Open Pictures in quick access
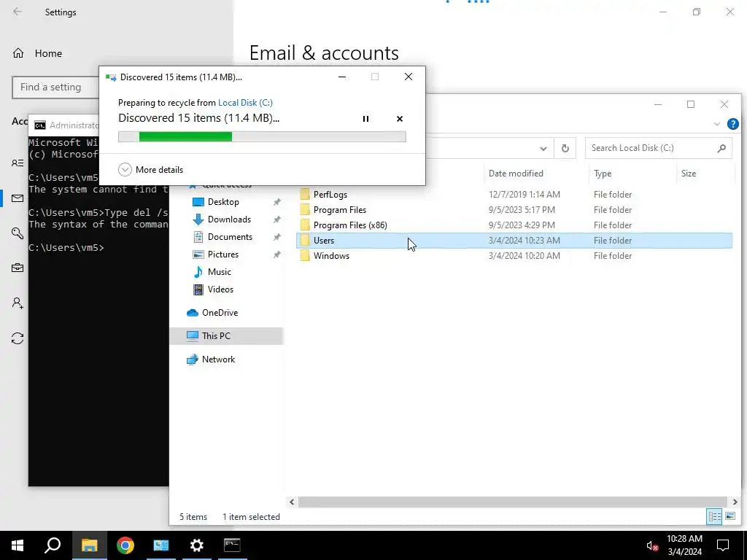 coord(223,254)
